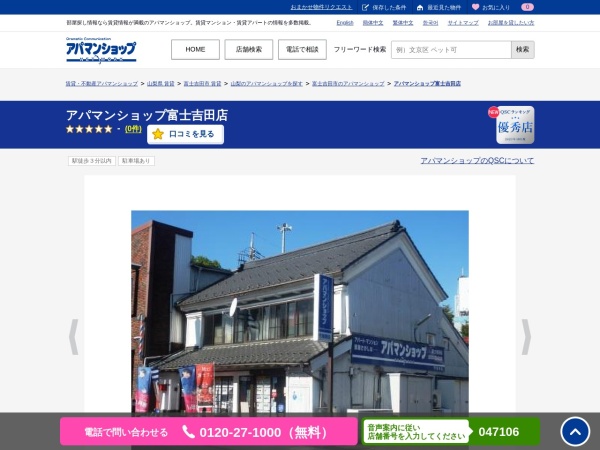Click the QSC 優秀店 badge
Screen dimensions: 600x450
(515, 125)
